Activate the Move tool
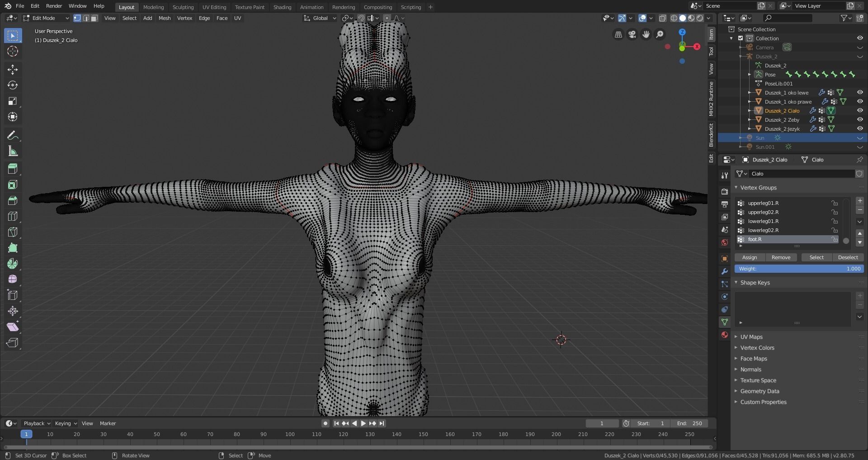The image size is (868, 460). pos(13,69)
